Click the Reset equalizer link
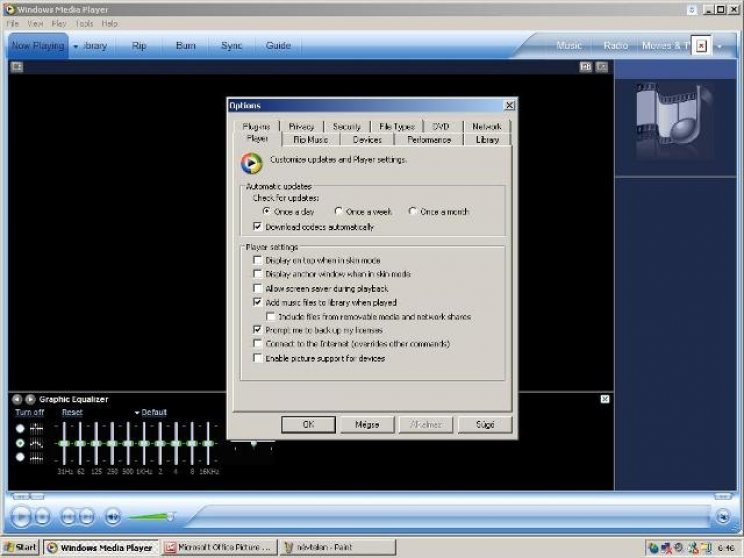The height and width of the screenshot is (558, 744). [x=72, y=412]
